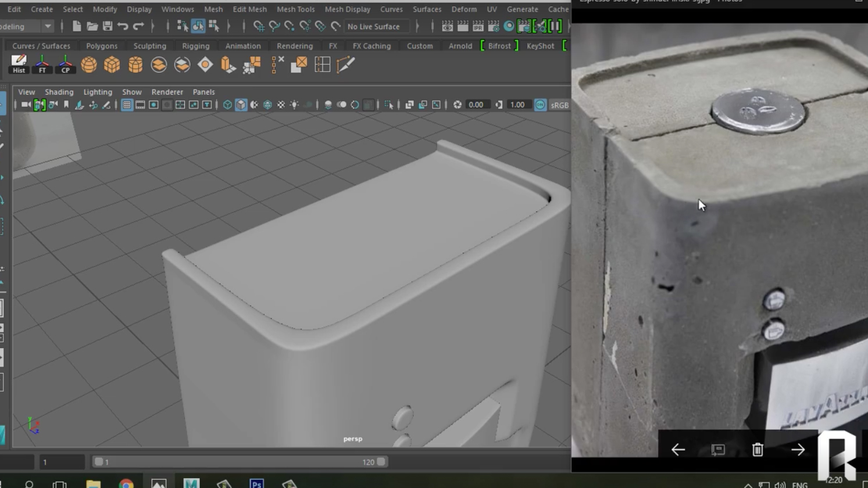Toggle the viewport grid display

[127, 105]
